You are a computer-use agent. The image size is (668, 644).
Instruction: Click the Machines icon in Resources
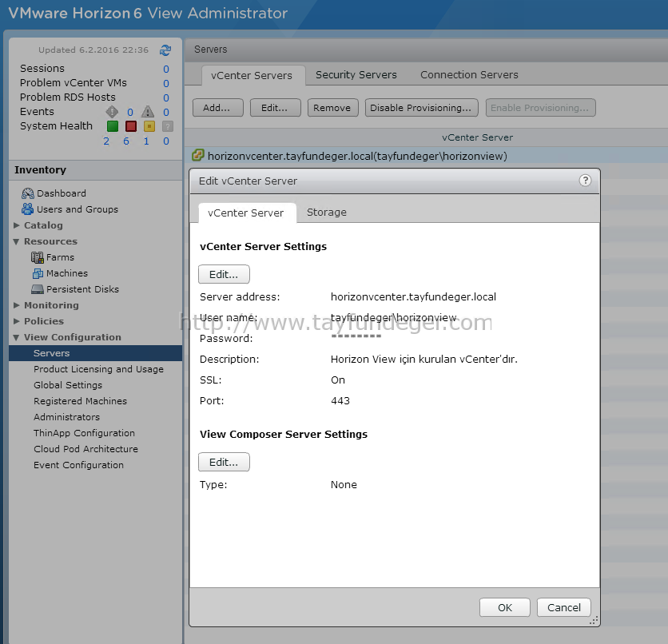[x=38, y=273]
